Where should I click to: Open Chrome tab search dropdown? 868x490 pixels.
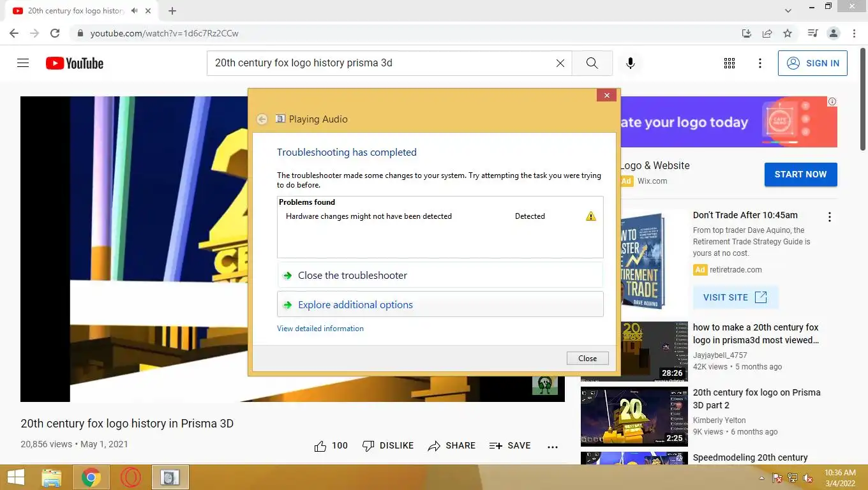pyautogui.click(x=788, y=11)
